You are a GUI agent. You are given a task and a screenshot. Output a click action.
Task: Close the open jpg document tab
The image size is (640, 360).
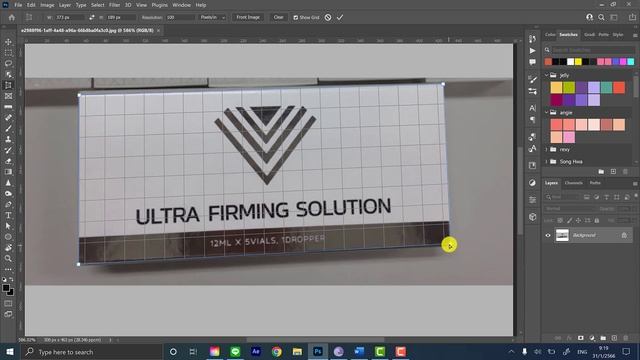(x=158, y=30)
